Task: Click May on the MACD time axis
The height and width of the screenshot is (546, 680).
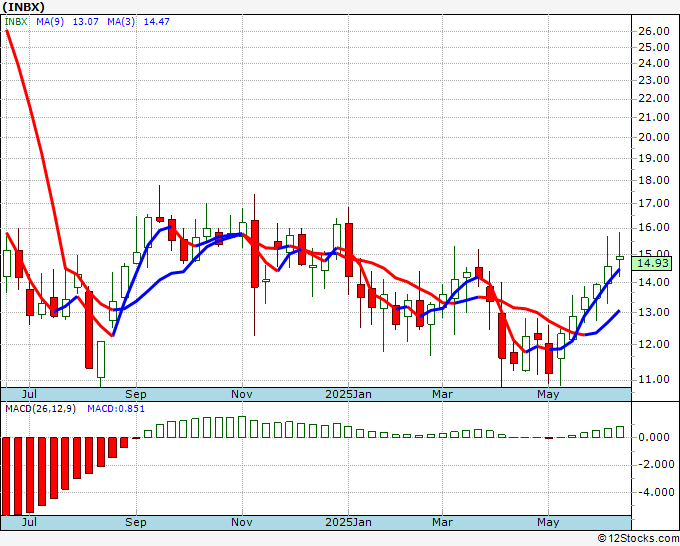Action: (x=548, y=522)
